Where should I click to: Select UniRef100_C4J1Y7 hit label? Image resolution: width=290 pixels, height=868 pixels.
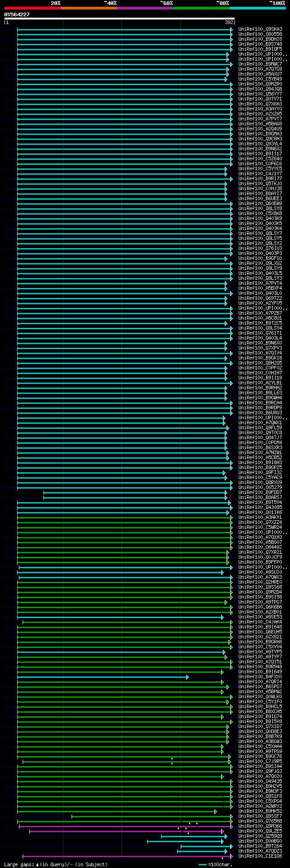click(x=260, y=173)
